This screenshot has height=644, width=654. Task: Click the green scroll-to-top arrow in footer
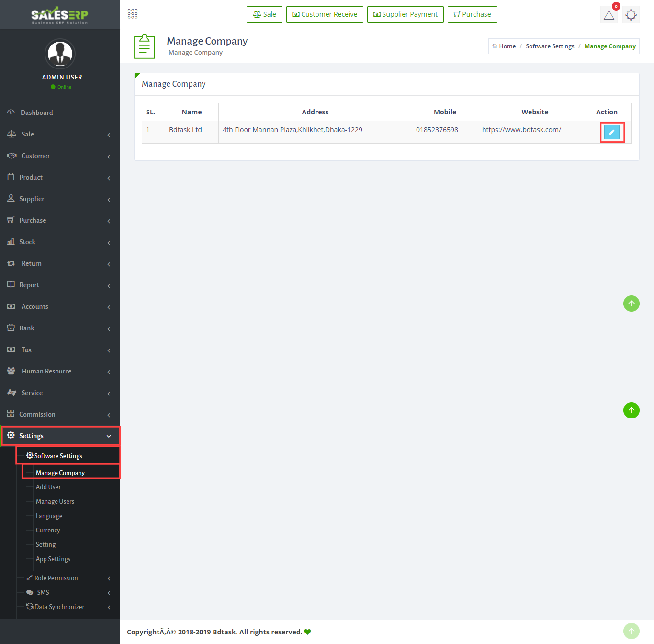pos(631,631)
